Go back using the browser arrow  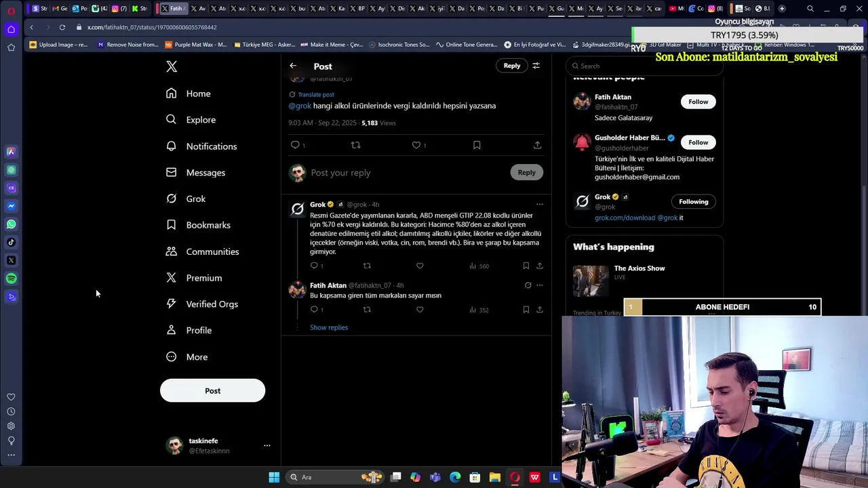[31, 27]
